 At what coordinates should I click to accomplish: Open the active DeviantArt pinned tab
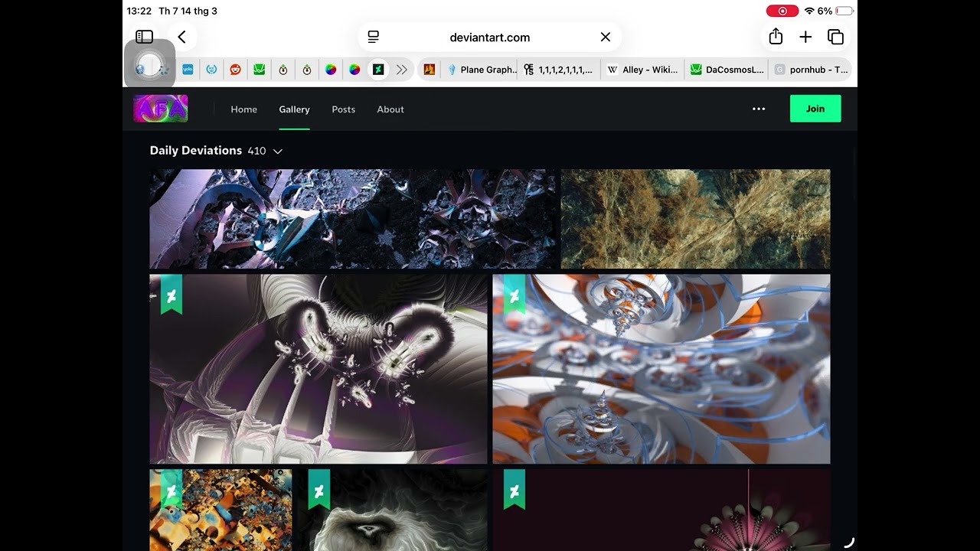[378, 70]
